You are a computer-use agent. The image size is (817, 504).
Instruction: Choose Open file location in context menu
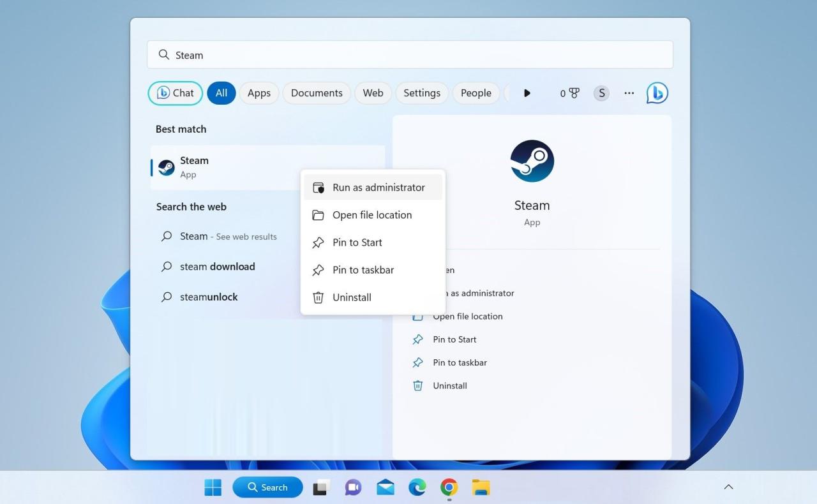point(373,215)
